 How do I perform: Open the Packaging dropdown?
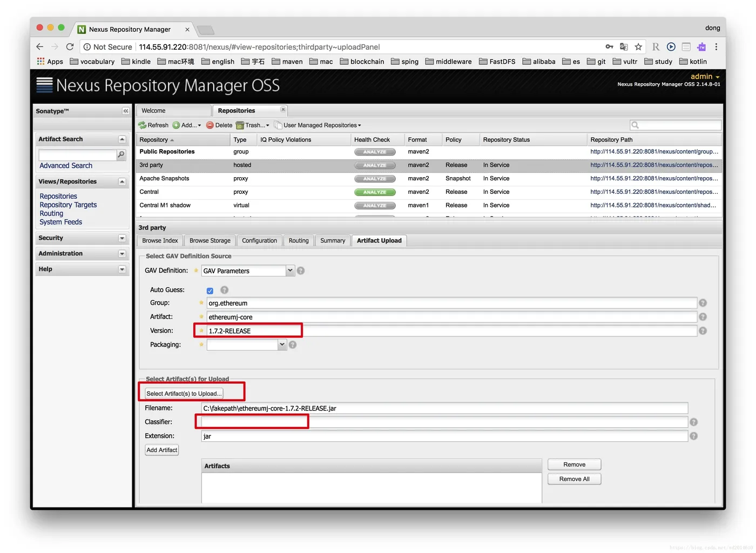pos(281,345)
